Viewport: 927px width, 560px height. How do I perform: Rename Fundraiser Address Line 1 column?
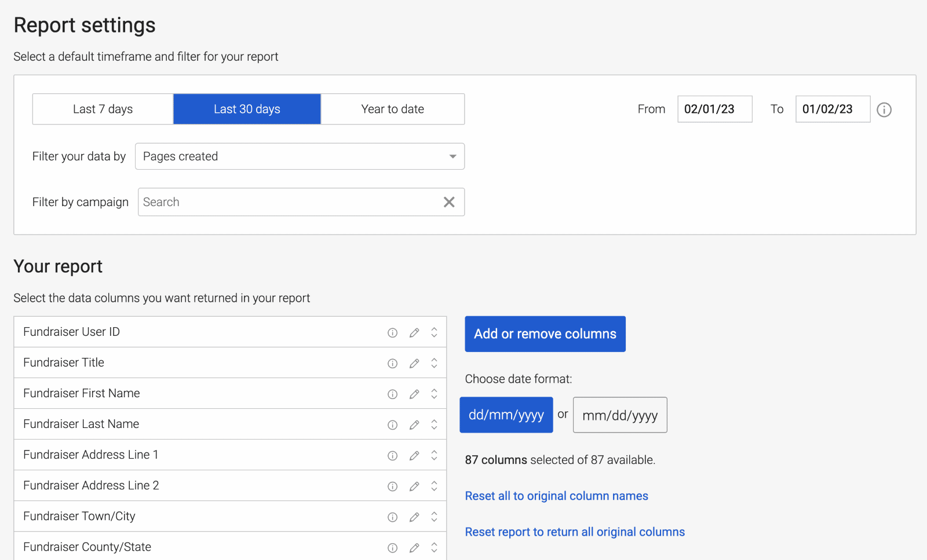coord(414,455)
